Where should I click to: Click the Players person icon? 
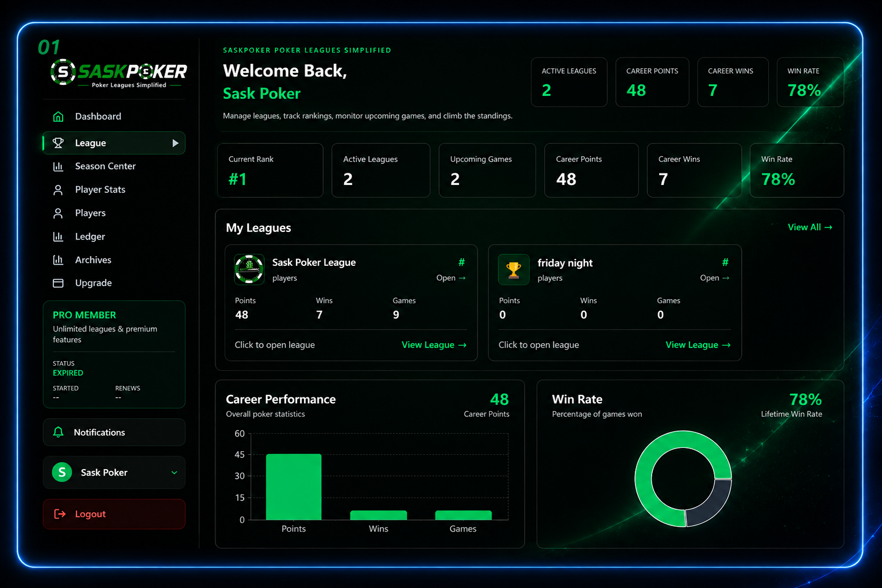point(58,213)
